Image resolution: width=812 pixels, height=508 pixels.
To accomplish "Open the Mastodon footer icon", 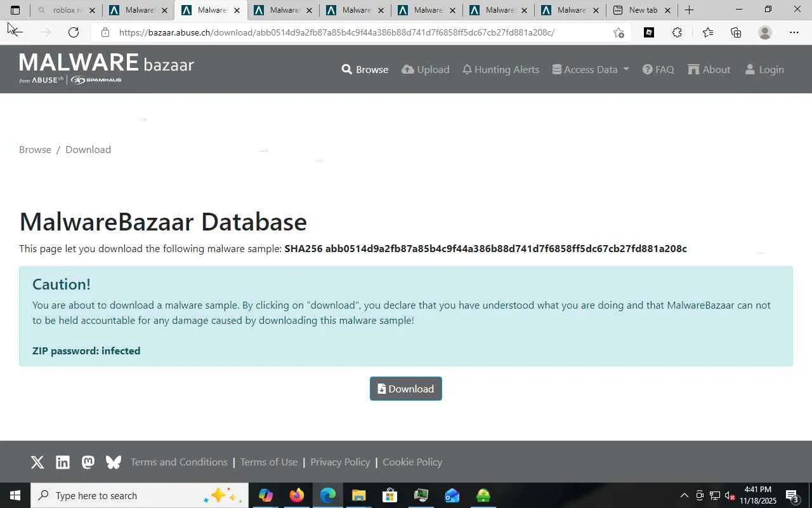I will 88,462.
